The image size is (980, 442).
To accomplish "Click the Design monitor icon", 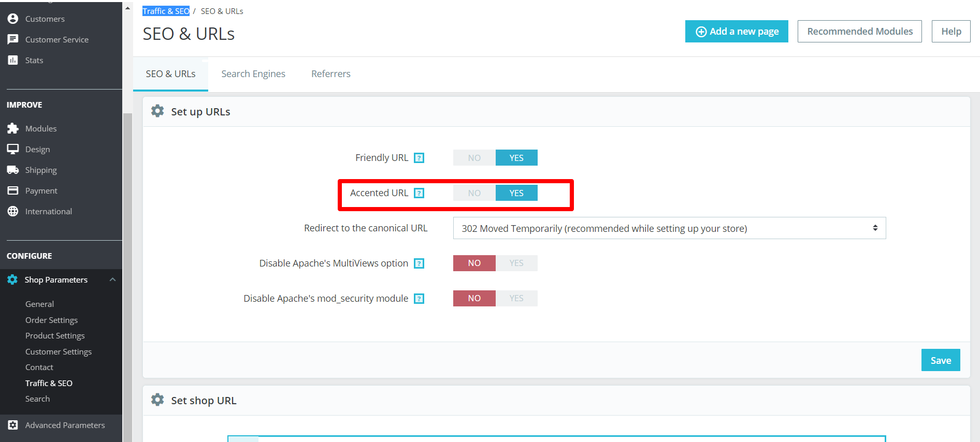I will [13, 149].
